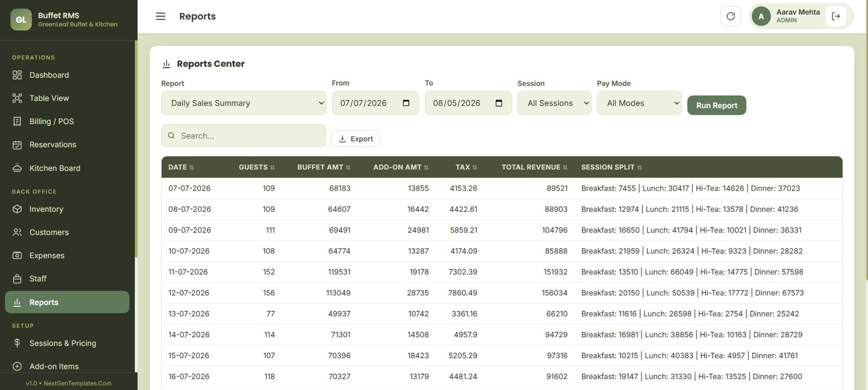This screenshot has width=868, height=390.
Task: Sort by BUFFET AMT column arrows
Action: point(348,168)
